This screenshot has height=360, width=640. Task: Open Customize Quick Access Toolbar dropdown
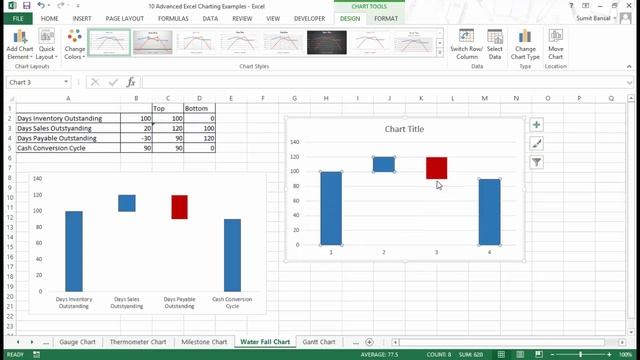coord(78,6)
